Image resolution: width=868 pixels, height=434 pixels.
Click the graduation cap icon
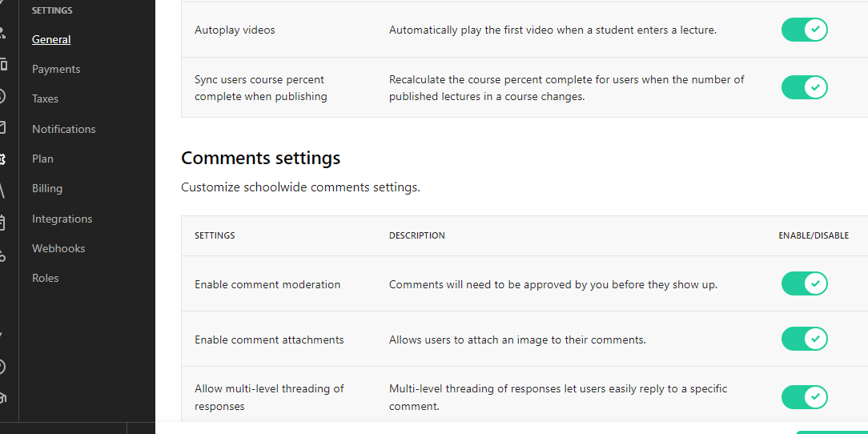point(2,398)
